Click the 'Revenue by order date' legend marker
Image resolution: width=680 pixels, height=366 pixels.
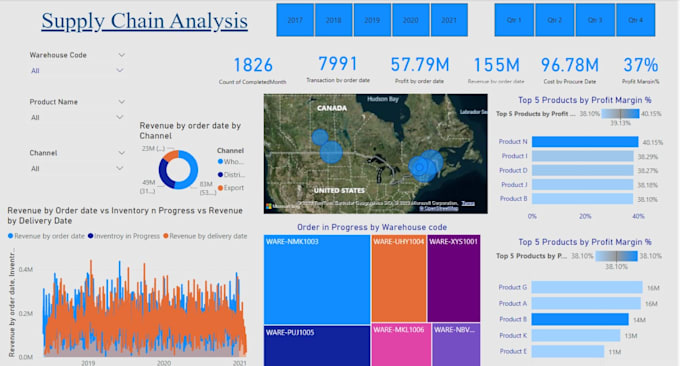(10, 236)
